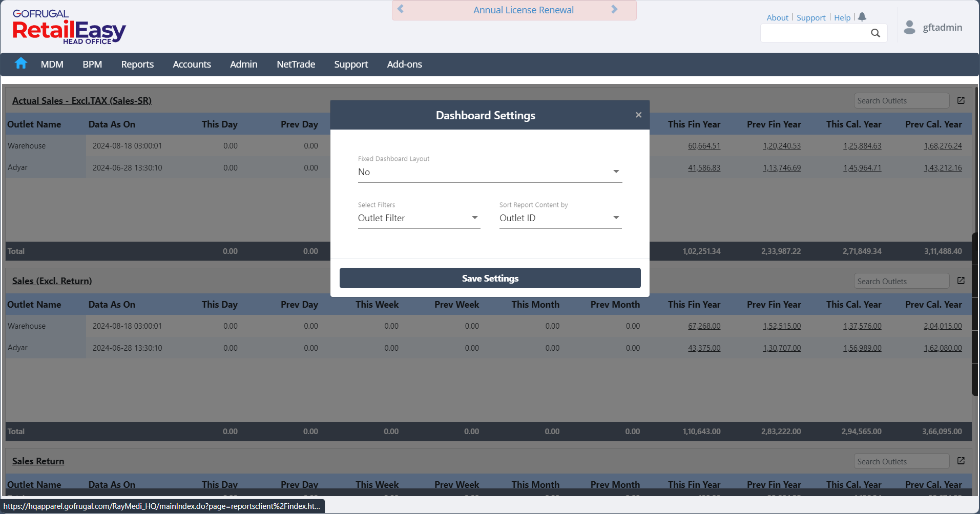Image resolution: width=980 pixels, height=514 pixels.
Task: Open the Select Filters dropdown
Action: click(x=419, y=218)
